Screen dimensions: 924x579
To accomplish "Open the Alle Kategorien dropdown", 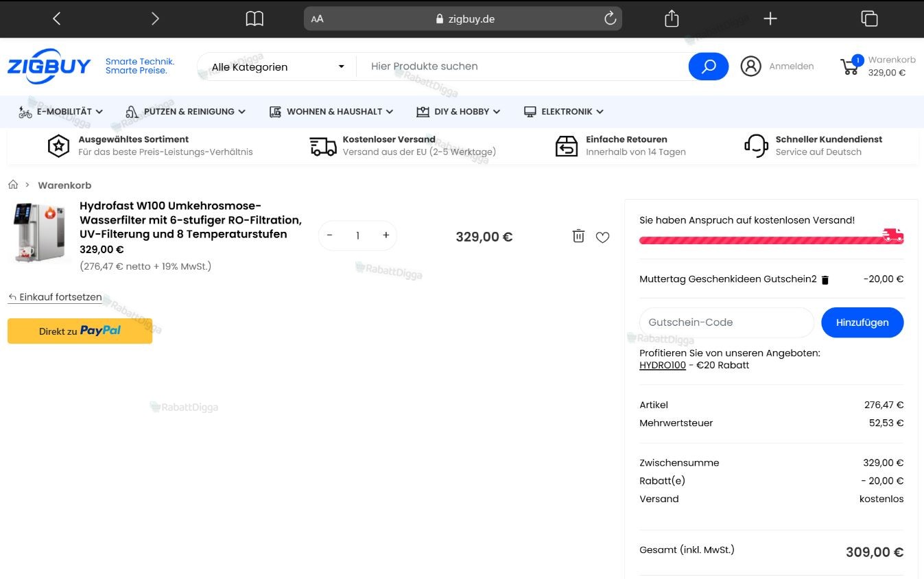I will coord(277,67).
